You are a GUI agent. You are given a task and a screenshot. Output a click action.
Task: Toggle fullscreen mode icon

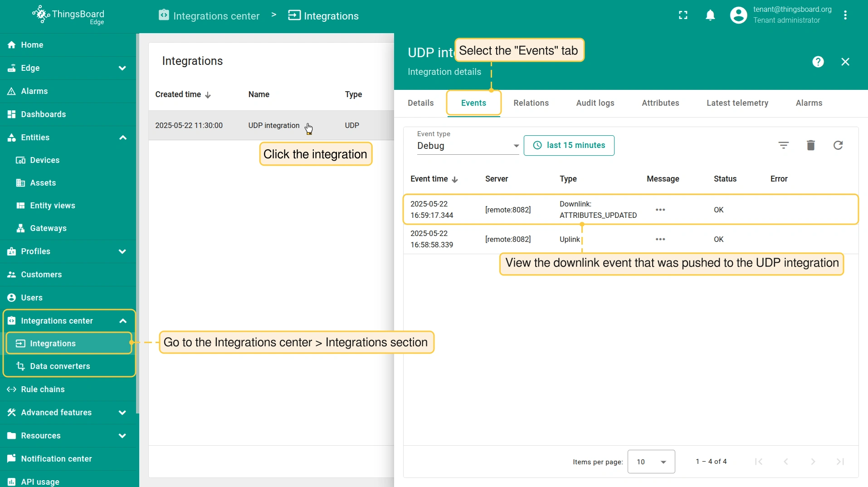tap(683, 15)
